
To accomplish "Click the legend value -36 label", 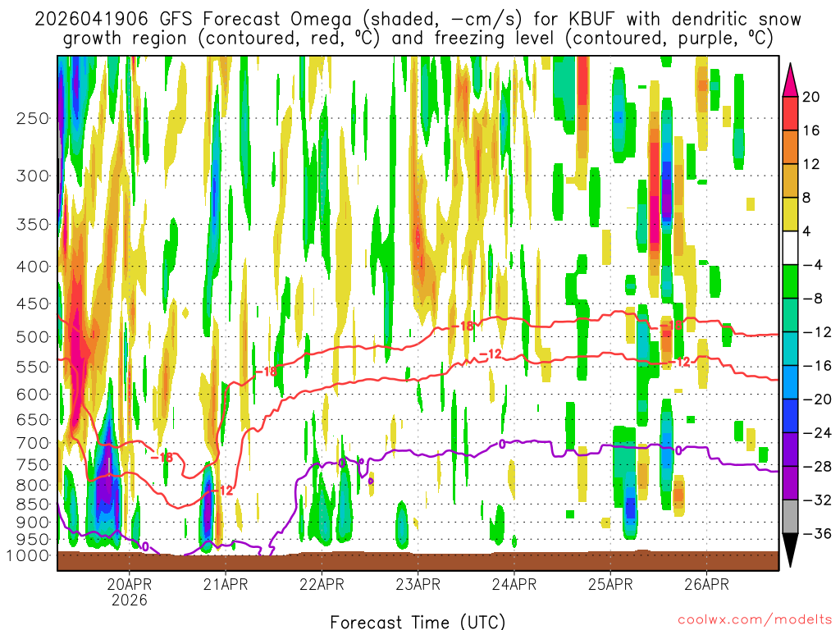I will click(816, 533).
